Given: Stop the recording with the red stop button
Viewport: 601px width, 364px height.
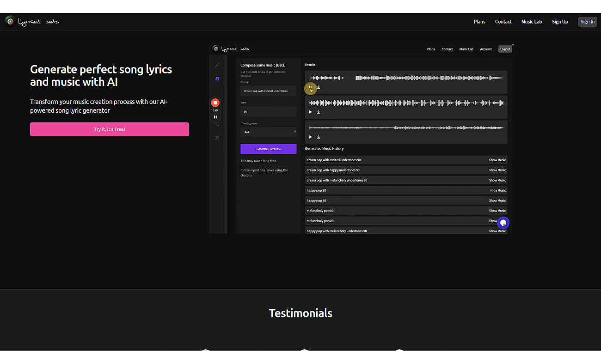Looking at the screenshot, I should tap(215, 103).
